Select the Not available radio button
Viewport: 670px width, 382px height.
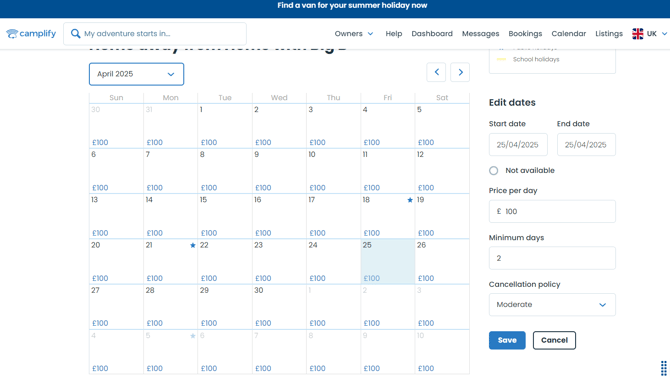(x=494, y=170)
